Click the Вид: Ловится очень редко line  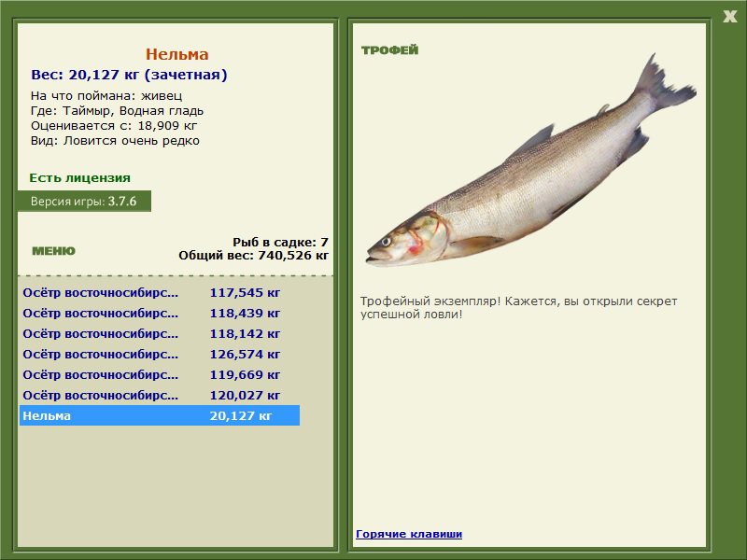(x=115, y=141)
